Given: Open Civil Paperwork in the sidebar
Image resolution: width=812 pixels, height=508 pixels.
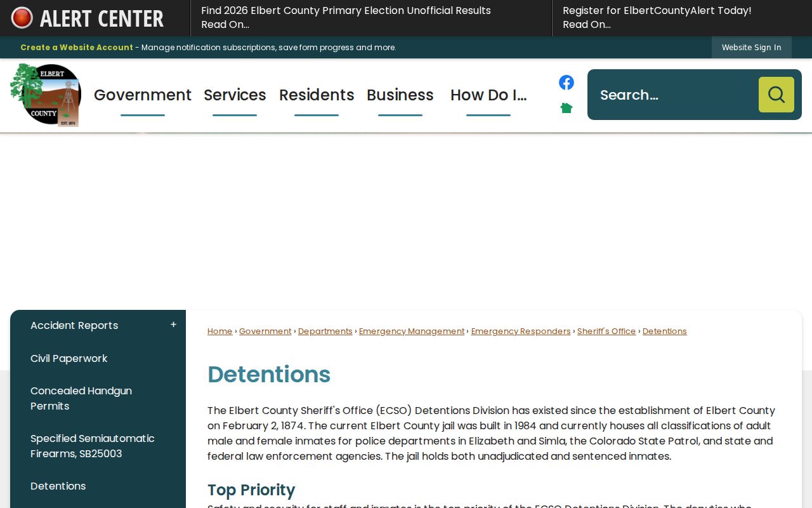Looking at the screenshot, I should pyautogui.click(x=69, y=358).
